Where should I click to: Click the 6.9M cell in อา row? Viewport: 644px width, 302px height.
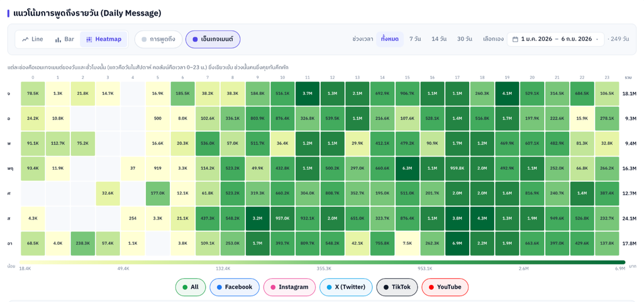(x=458, y=243)
